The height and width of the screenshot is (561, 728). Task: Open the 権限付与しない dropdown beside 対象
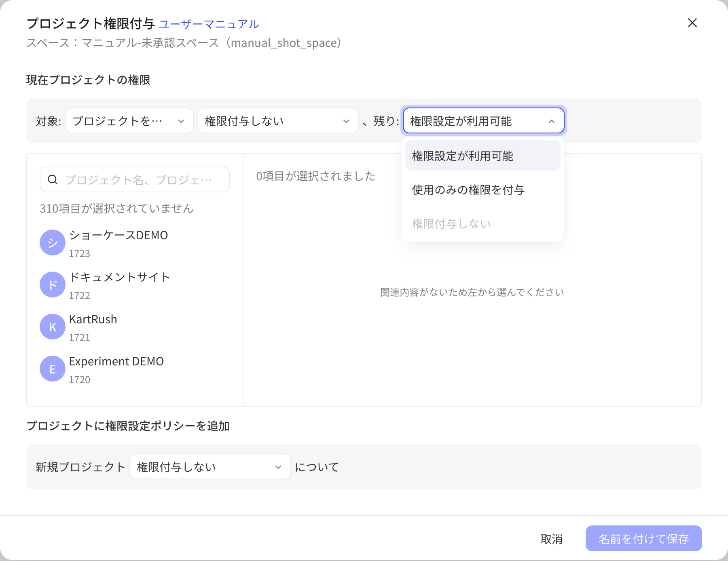[x=278, y=120]
